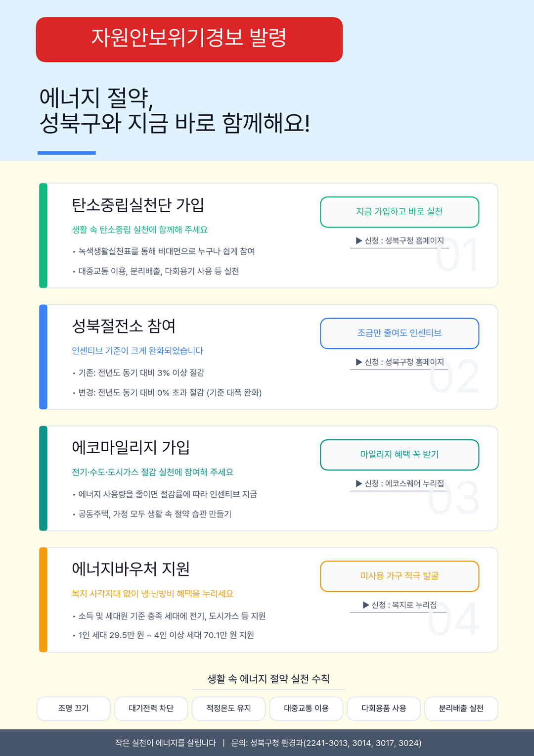Viewport: 534px width, 756px height.
Task: Click the 조명 끄기 chip
Action: (x=74, y=709)
